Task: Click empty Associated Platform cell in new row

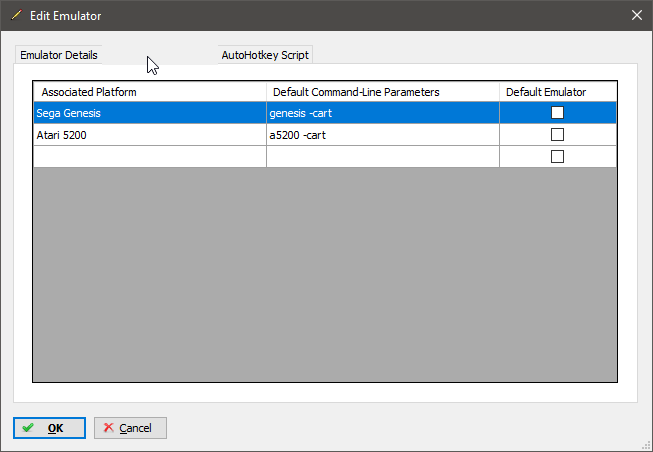Action: 150,157
